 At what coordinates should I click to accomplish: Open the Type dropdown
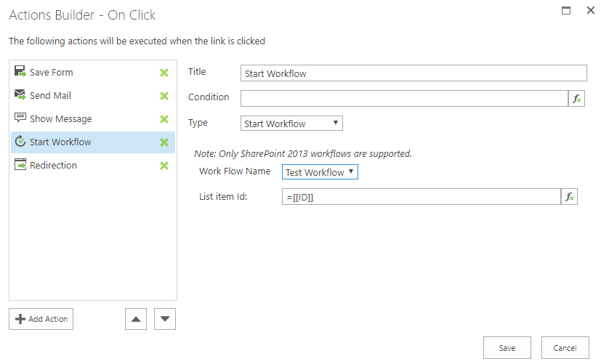click(x=291, y=124)
